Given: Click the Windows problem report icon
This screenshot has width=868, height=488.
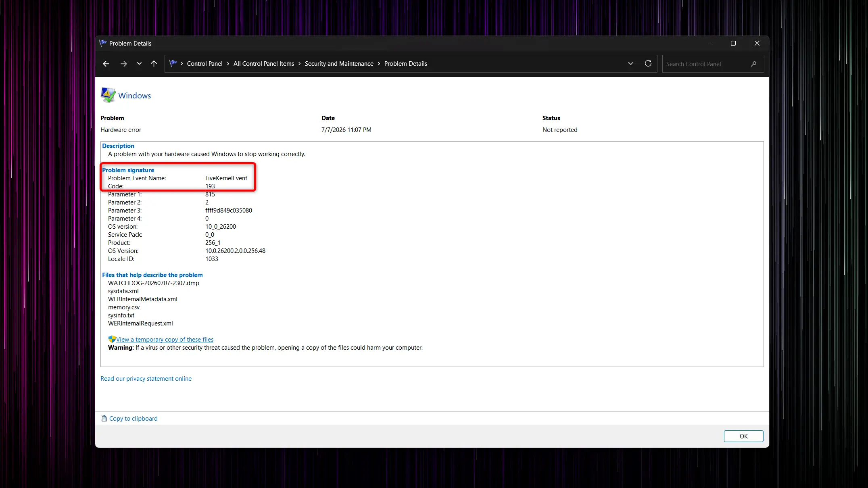Looking at the screenshot, I should click(x=108, y=95).
